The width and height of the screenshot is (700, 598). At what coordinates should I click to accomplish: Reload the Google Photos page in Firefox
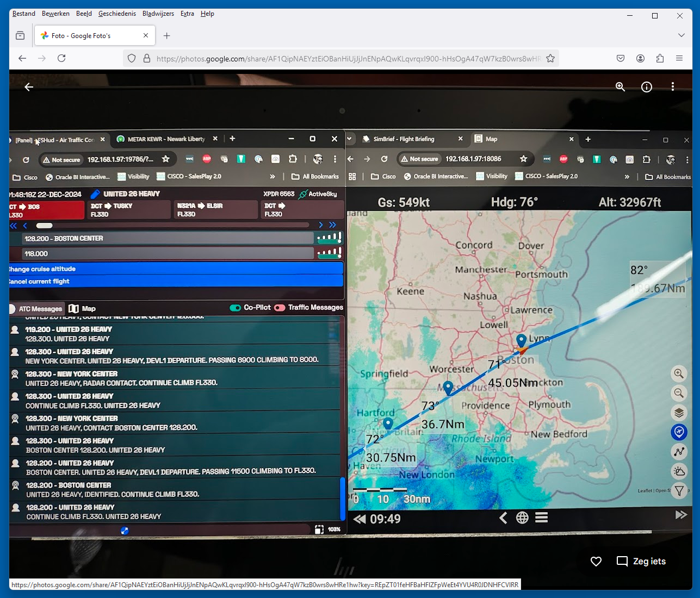[61, 58]
